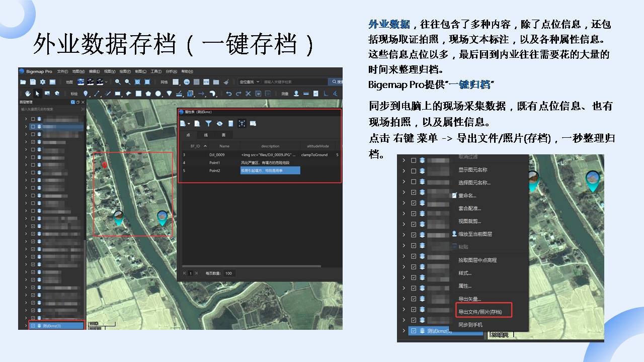Select the clampToGround cell

314,155
